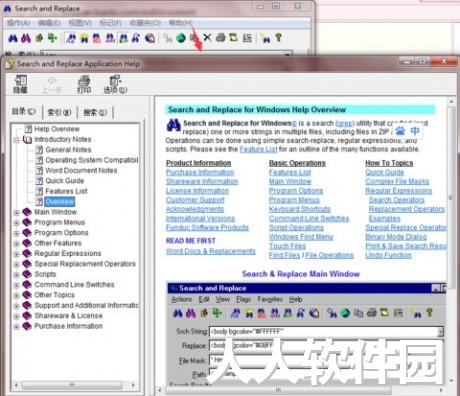Click the printer icon in Search and Replace toolbar
Viewport: 460px width, 396px height.
(220, 38)
